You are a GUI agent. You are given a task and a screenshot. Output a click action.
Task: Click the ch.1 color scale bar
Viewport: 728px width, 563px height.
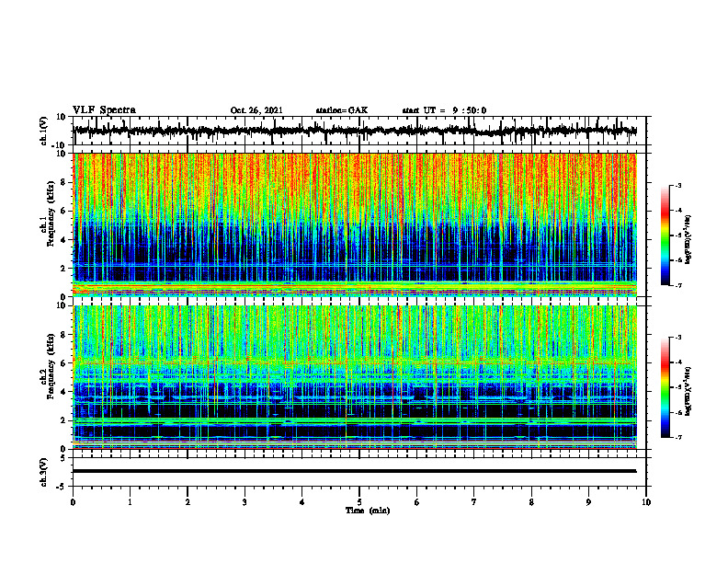tap(665, 236)
